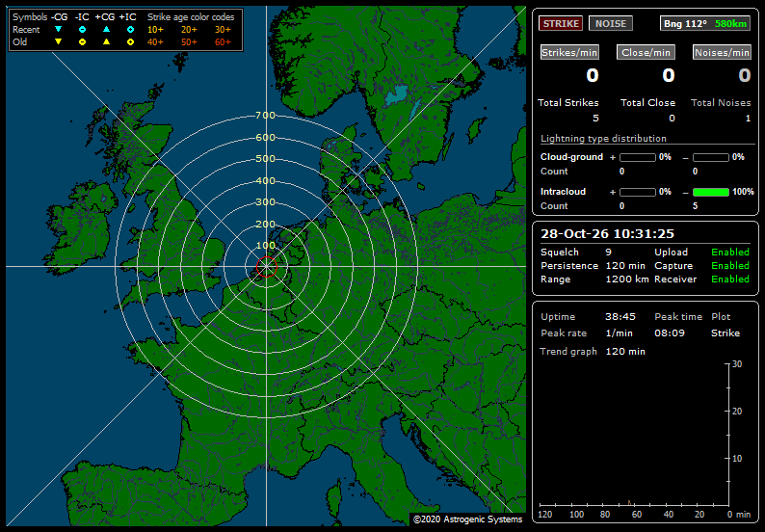This screenshot has height=532, width=765.
Task: Click the date-time 28-Oct-26 10:31:25
Action: [607, 234]
